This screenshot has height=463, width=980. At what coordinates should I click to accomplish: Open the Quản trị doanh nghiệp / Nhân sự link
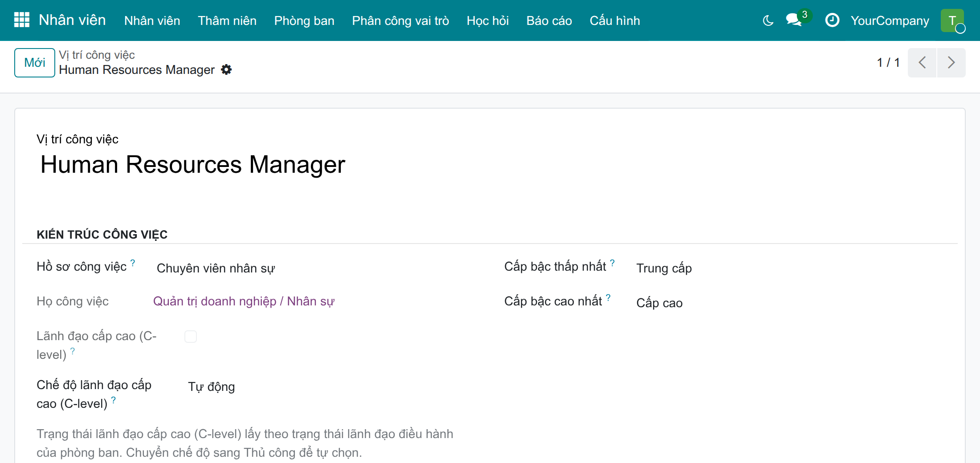pyautogui.click(x=244, y=301)
